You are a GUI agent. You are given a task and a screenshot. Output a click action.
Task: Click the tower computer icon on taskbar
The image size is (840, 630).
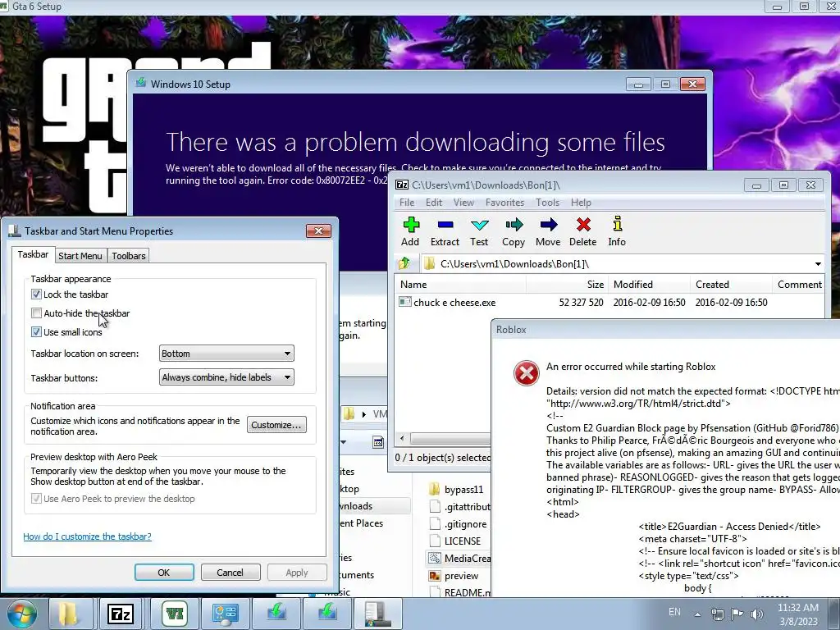click(x=377, y=614)
